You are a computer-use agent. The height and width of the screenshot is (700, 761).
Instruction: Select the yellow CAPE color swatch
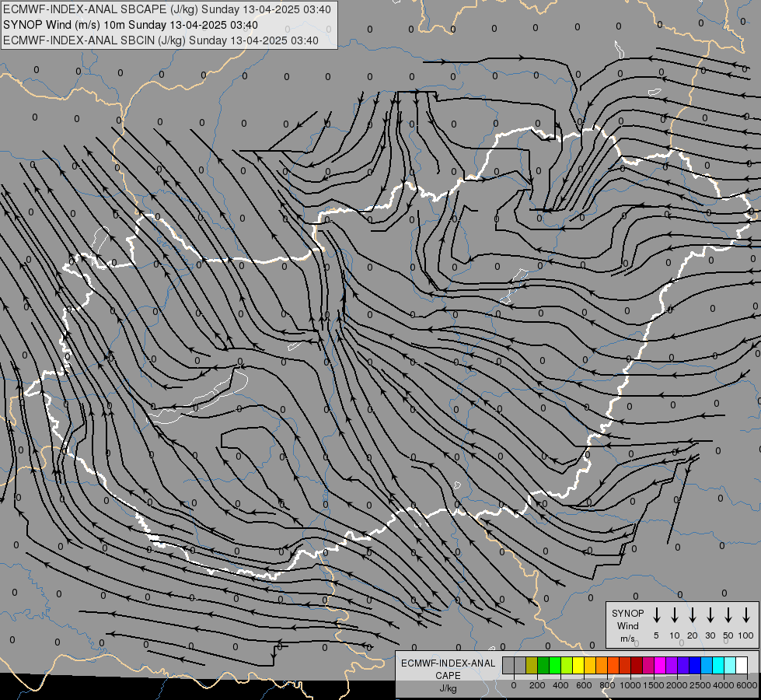pos(578,665)
